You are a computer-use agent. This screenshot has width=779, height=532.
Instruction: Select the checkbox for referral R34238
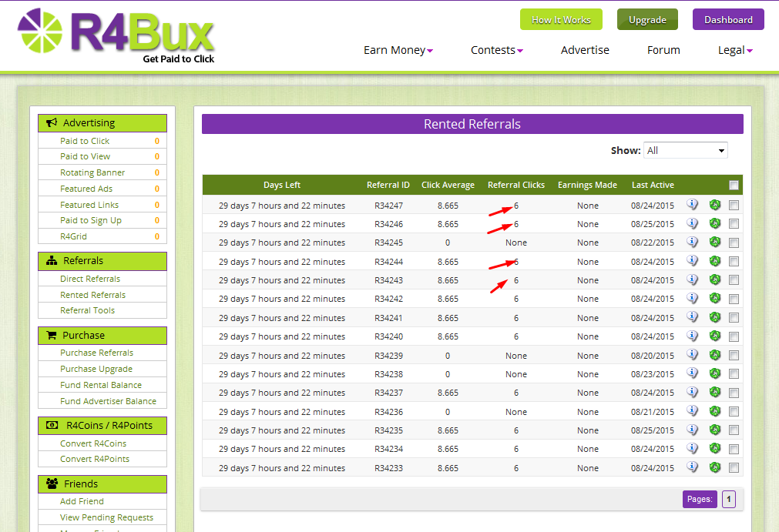[x=734, y=373]
